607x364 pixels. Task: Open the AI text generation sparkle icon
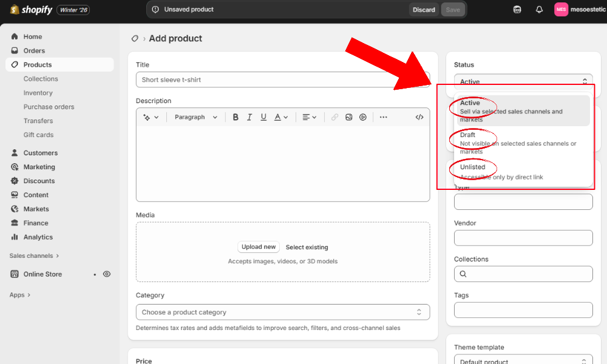pyautogui.click(x=148, y=117)
